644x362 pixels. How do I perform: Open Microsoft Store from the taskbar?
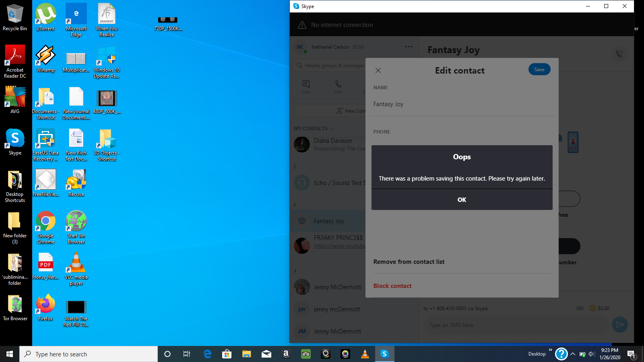227,354
